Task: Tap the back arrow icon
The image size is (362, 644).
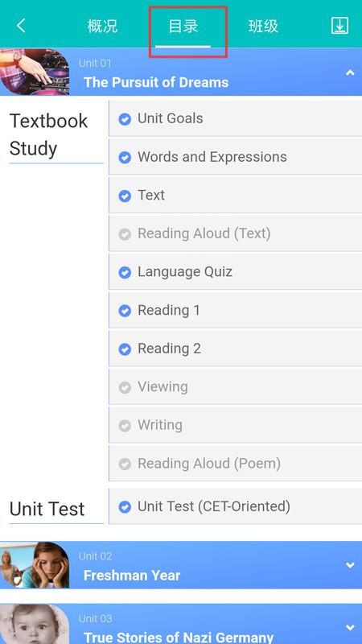Action: [x=22, y=26]
